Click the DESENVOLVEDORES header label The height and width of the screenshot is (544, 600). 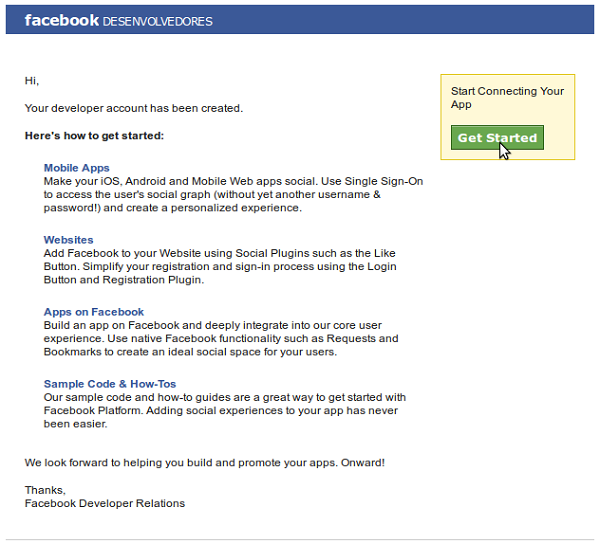coord(157,21)
